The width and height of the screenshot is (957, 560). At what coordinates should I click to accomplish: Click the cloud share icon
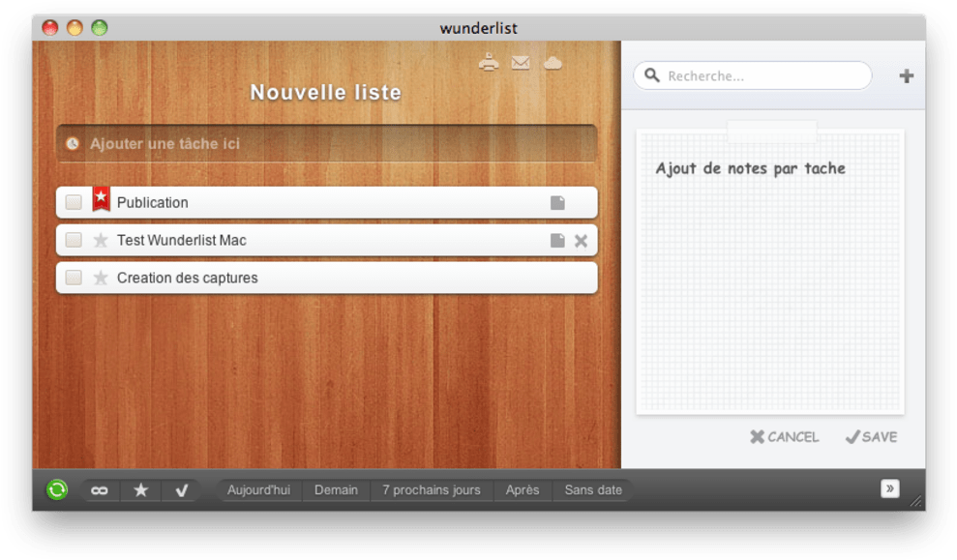click(553, 62)
